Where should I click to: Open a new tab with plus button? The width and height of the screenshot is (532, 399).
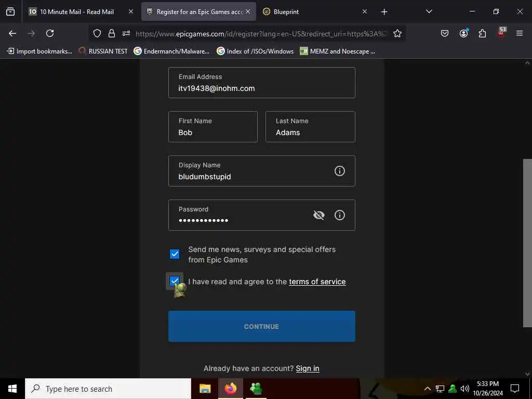click(x=384, y=12)
